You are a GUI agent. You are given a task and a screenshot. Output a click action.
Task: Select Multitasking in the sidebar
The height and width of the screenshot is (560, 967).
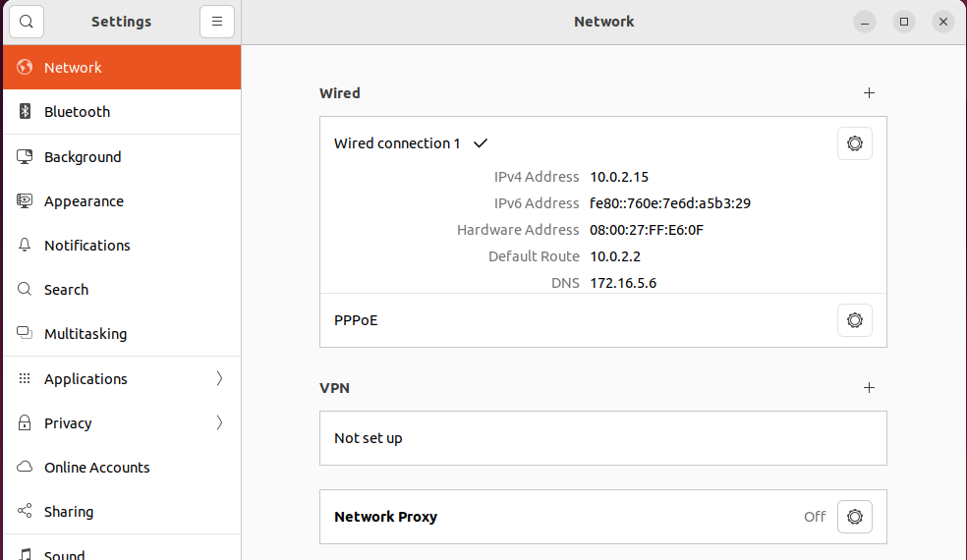(85, 334)
